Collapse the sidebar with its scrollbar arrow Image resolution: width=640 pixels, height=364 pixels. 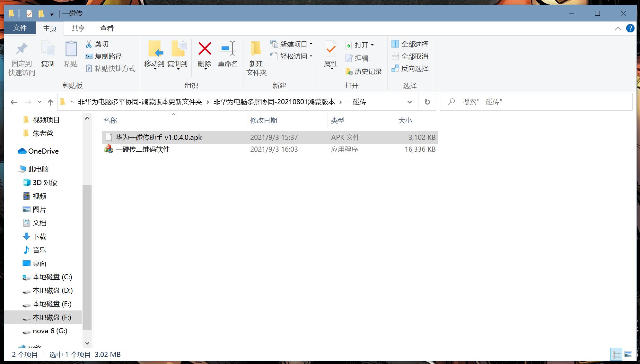click(87, 343)
